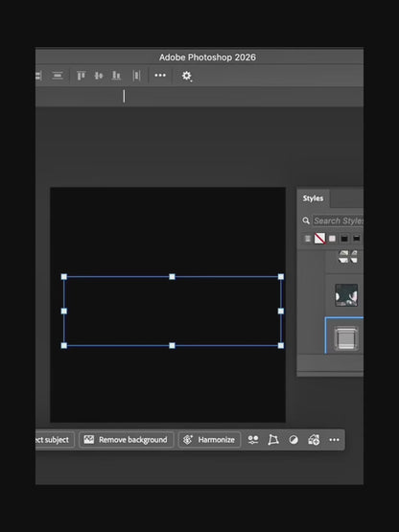Click into the Search Styles field
This screenshot has height=532, width=399.
pos(338,220)
